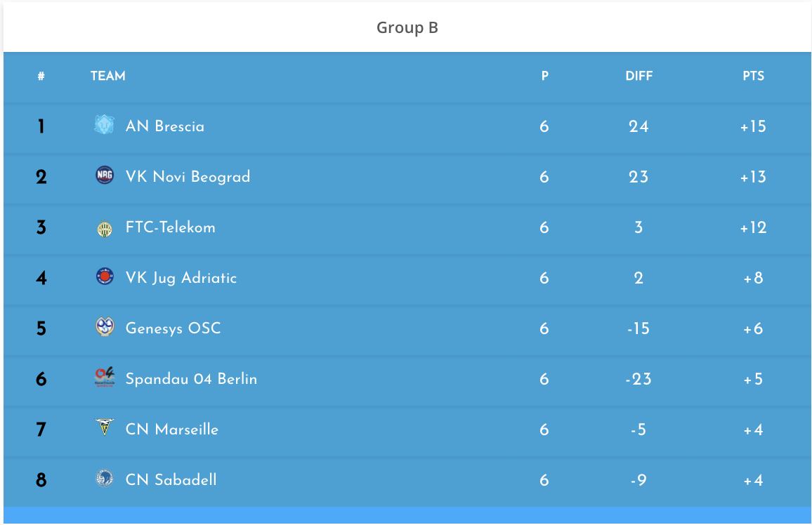This screenshot has width=812, height=525.
Task: Click the AN Brescia team logo
Action: pyautogui.click(x=104, y=125)
